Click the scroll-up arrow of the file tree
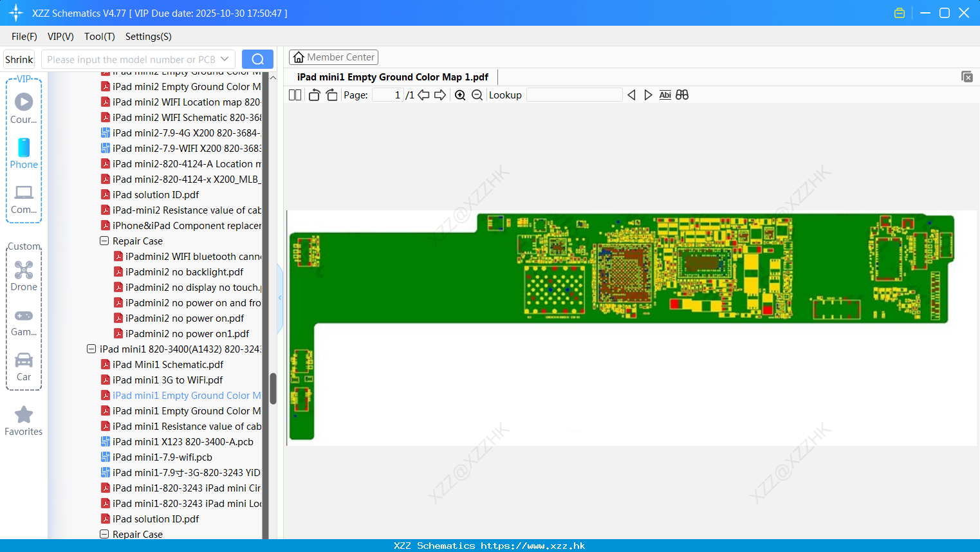The width and height of the screenshot is (980, 552). [273, 77]
